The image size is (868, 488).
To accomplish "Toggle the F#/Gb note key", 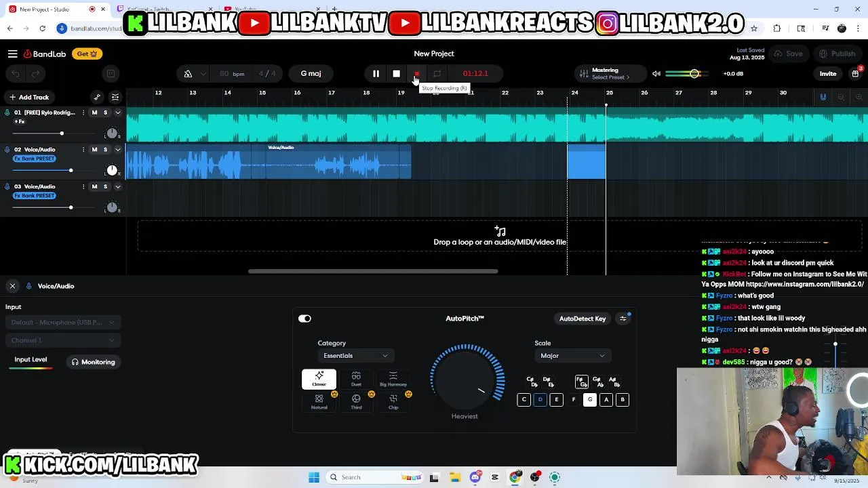I will click(581, 382).
